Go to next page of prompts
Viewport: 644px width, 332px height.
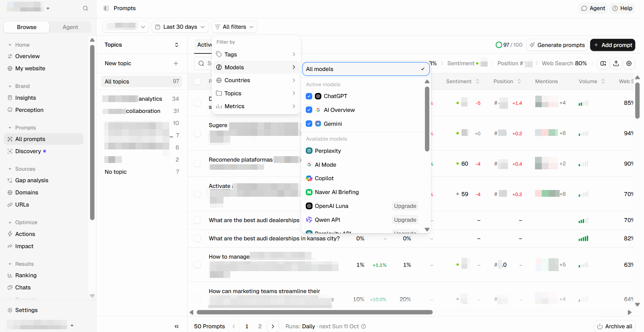click(273, 327)
